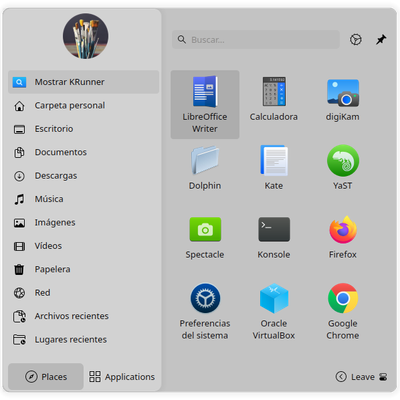Switch to the Places tab
Screen dimensions: 400x400
pyautogui.click(x=46, y=377)
